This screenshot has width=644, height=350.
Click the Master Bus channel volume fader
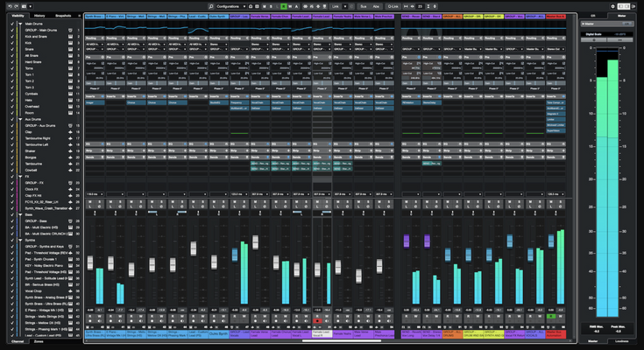(551, 241)
